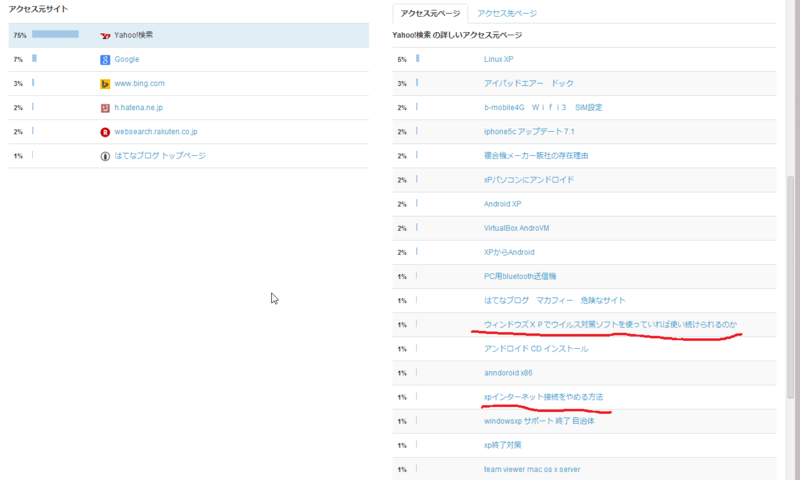The width and height of the screenshot is (800, 480).
Task: Click the 1% value beside xp終了対策
Action: (x=402, y=446)
